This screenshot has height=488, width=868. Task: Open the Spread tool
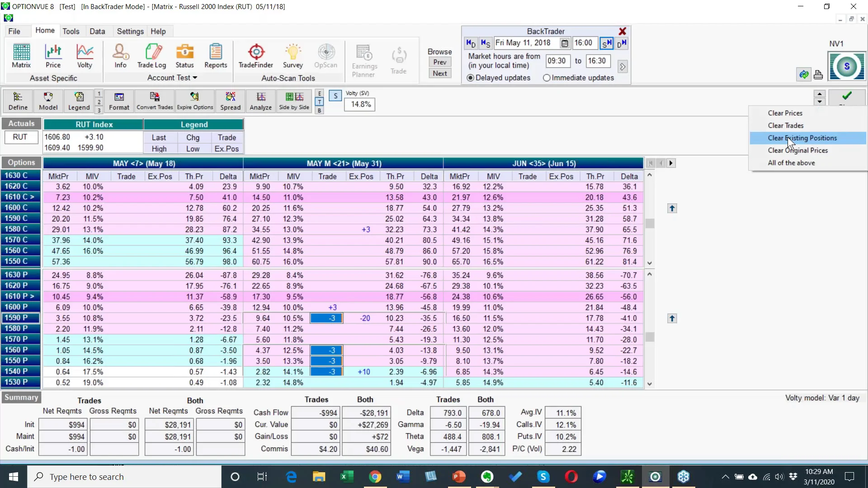point(231,101)
